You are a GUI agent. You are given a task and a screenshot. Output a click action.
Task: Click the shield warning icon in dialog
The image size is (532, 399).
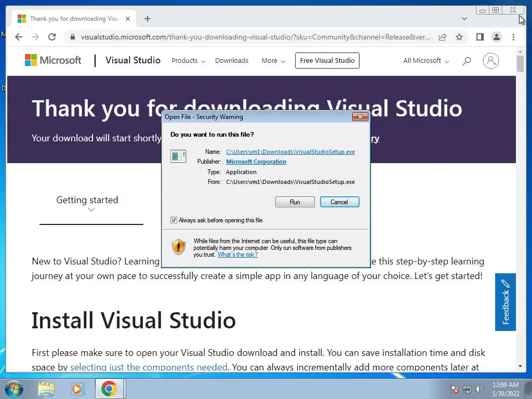coord(179,247)
